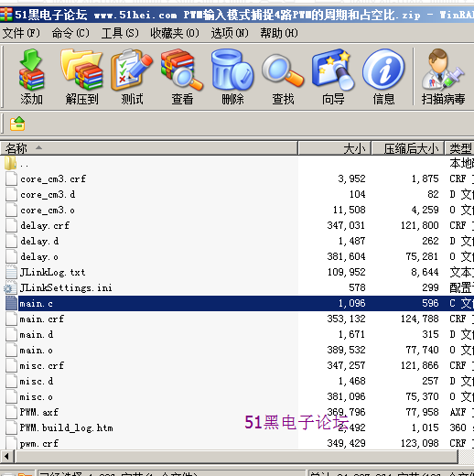This screenshot has width=474, height=476.
Task: Select the file PWM.build_log.htm
Action: pyautogui.click(x=66, y=427)
